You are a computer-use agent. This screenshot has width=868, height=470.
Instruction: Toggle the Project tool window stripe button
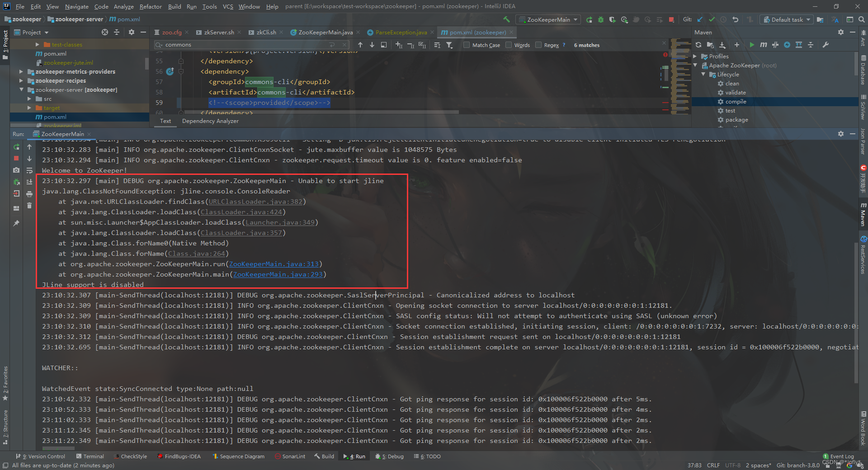(x=5, y=45)
